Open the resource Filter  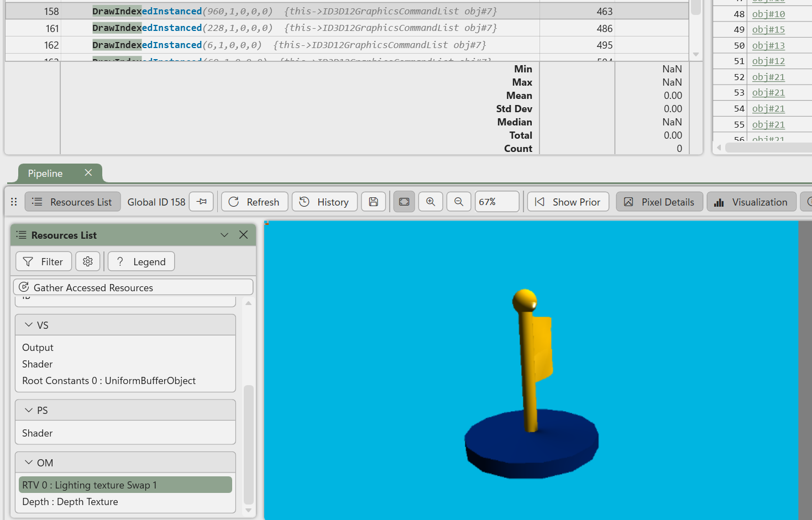click(44, 261)
